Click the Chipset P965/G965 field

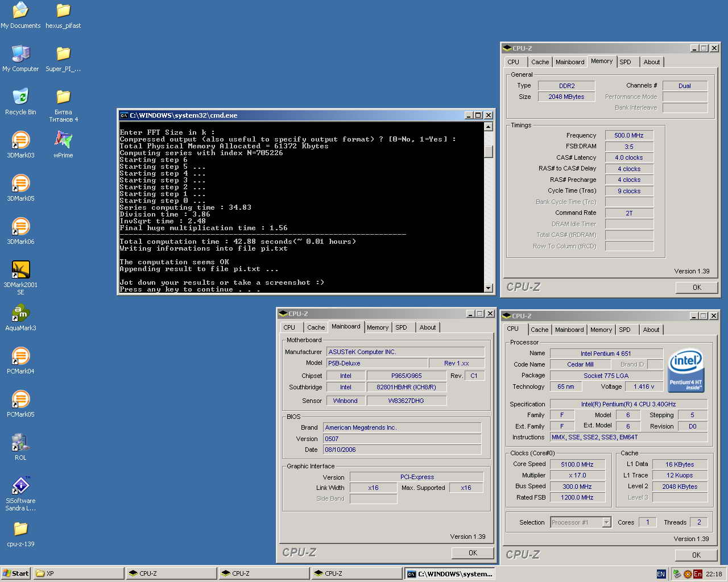tap(407, 376)
